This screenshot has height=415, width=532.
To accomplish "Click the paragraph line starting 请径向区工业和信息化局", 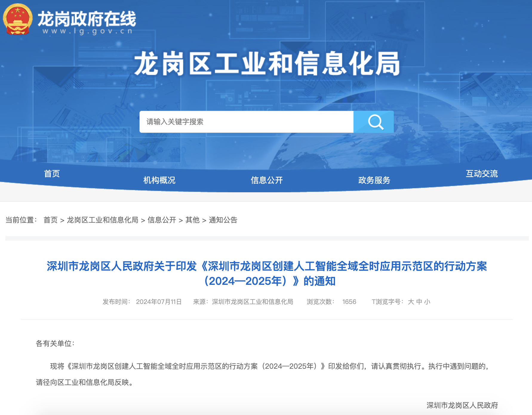I will [84, 382].
